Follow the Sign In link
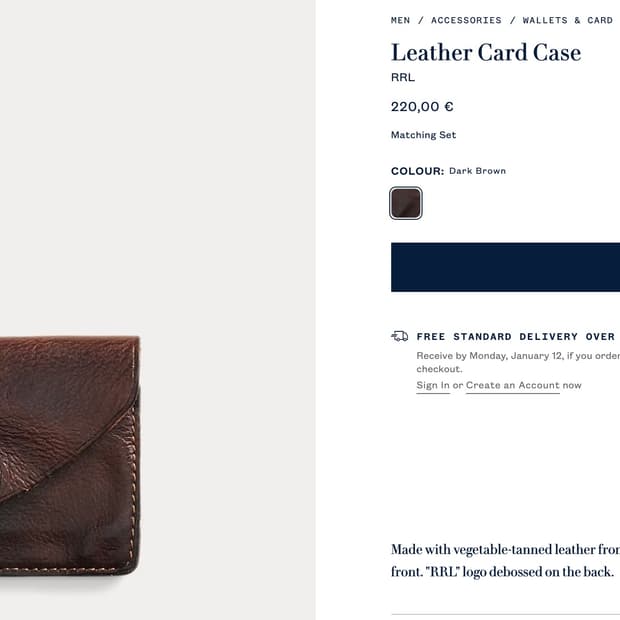Screen dimensions: 620x620 point(433,386)
